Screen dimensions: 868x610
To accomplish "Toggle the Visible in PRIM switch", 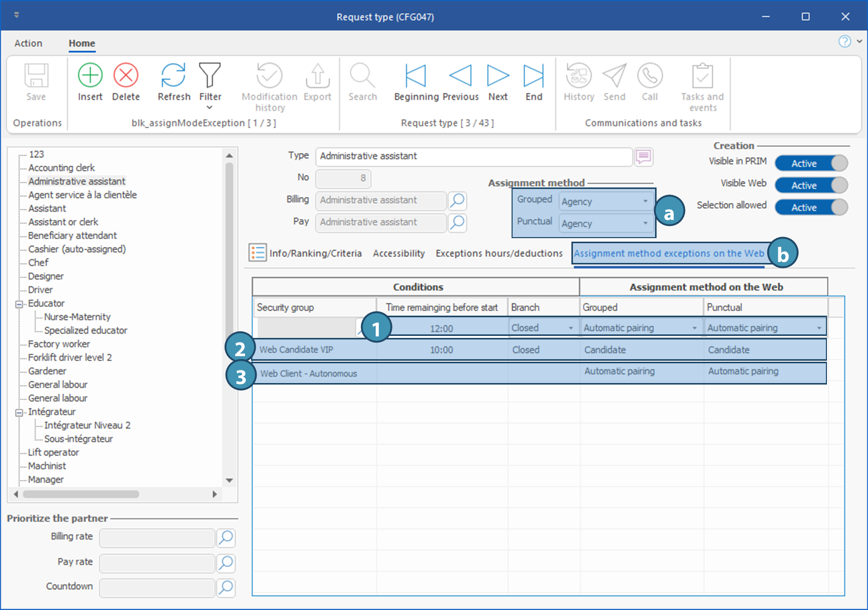I will coord(811,163).
